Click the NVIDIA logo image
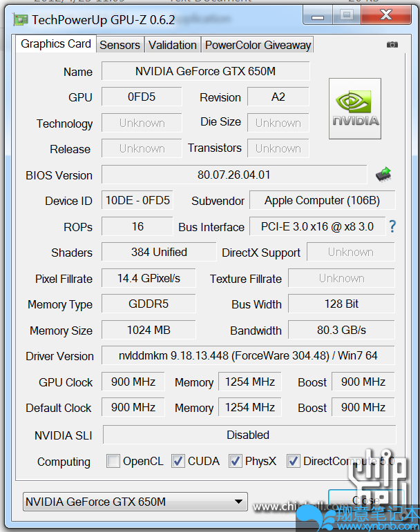This screenshot has width=420, height=532. point(355,108)
